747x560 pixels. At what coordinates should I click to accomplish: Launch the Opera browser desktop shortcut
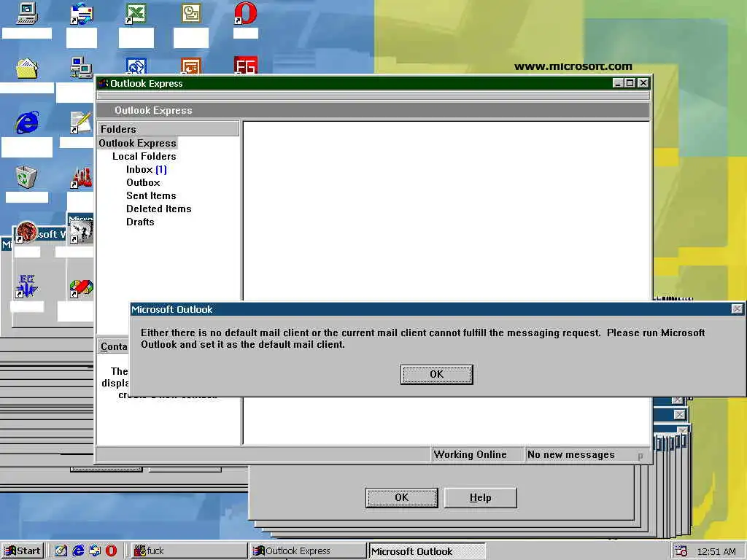click(x=245, y=13)
